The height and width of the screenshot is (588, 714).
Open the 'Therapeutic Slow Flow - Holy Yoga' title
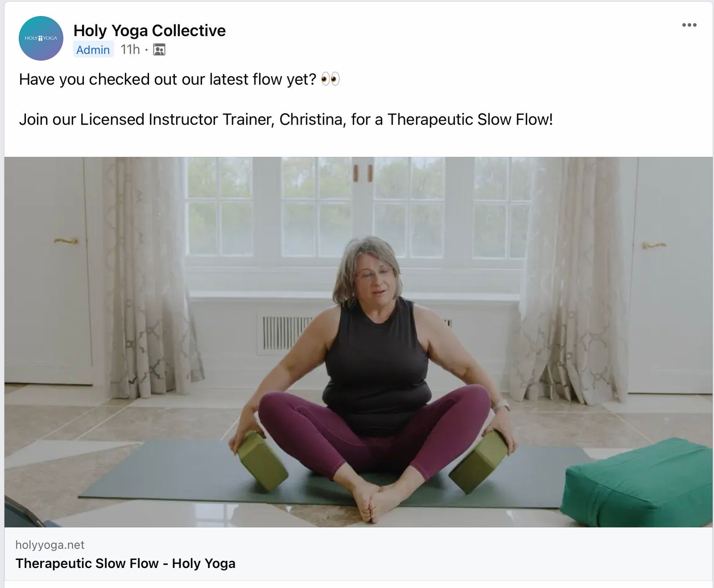click(x=125, y=563)
